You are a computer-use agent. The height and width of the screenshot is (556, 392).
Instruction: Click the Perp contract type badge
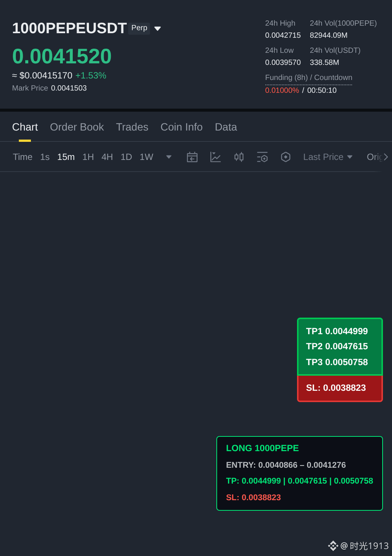pos(139,28)
